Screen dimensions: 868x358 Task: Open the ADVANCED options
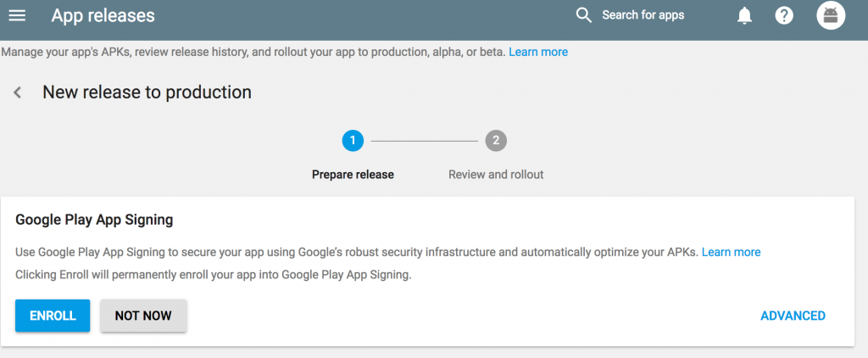click(793, 316)
